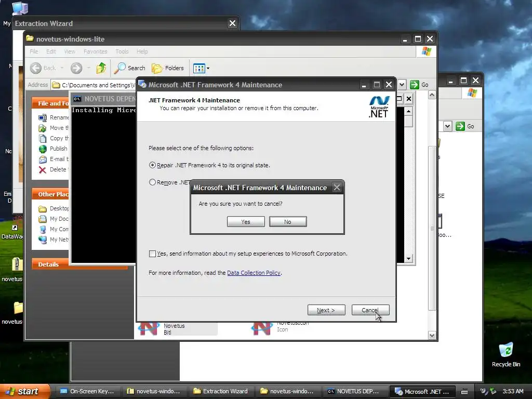The height and width of the screenshot is (399, 532).
Task: Toggle the Folders pane button
Action: pos(168,68)
